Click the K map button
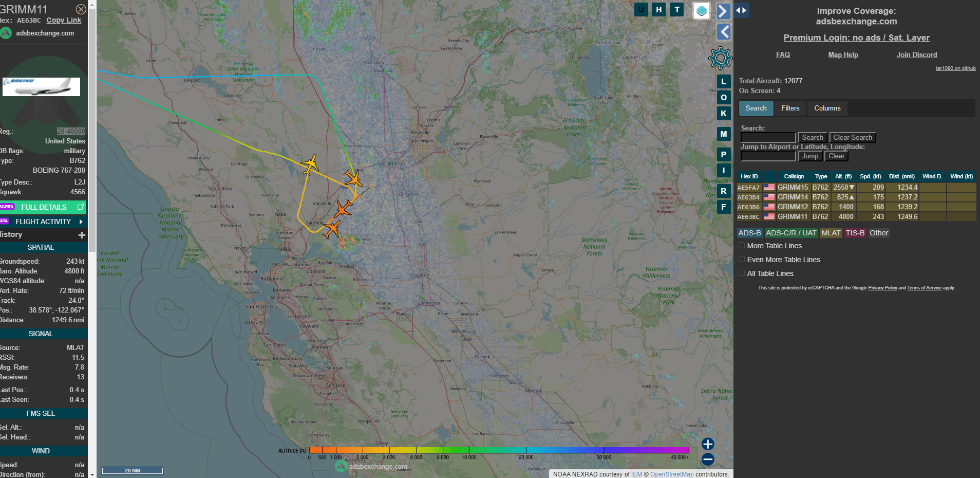This screenshot has height=478, width=980. point(724,113)
